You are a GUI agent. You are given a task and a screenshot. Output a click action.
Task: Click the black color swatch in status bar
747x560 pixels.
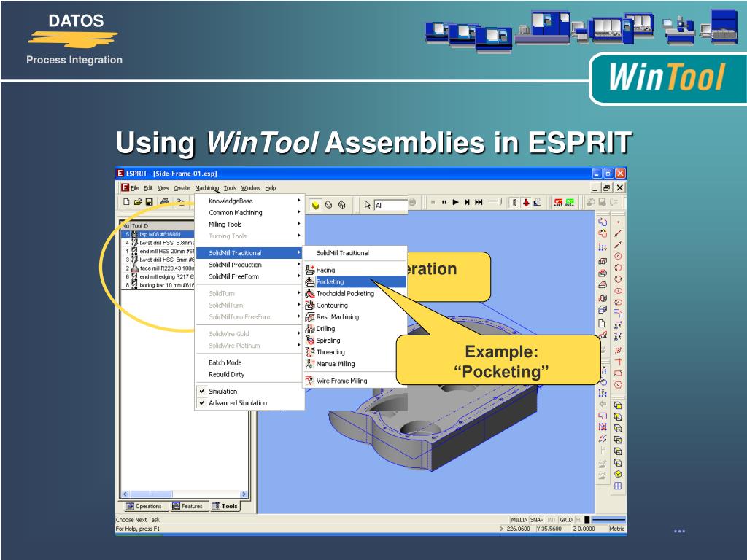587,520
